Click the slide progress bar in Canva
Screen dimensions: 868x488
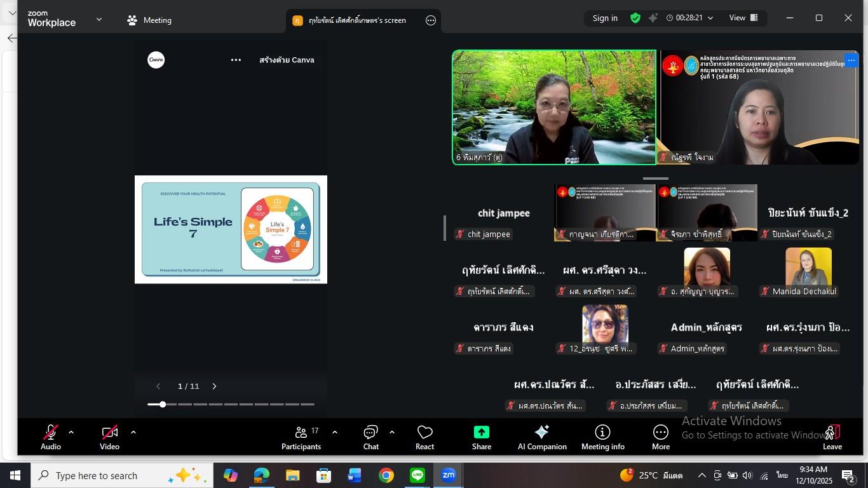pos(231,404)
